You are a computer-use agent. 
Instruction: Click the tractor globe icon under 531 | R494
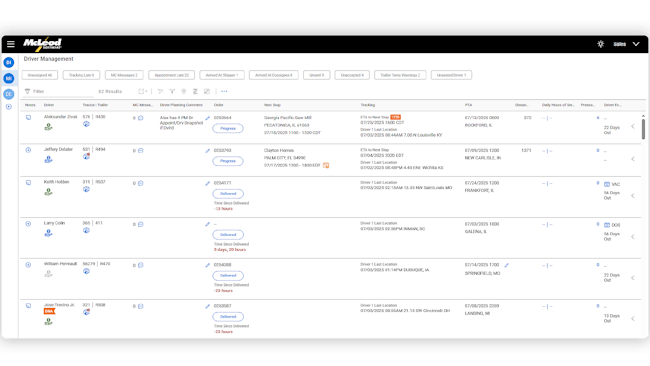pyautogui.click(x=86, y=156)
